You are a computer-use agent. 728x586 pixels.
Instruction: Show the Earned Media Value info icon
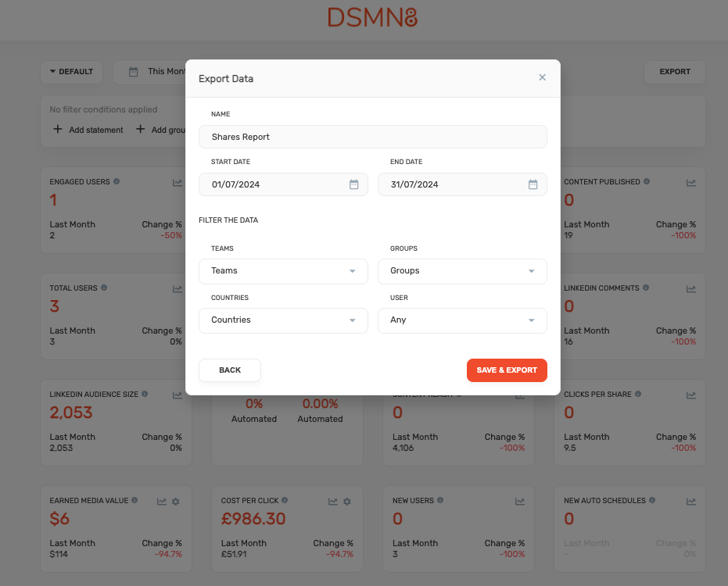[x=134, y=500]
